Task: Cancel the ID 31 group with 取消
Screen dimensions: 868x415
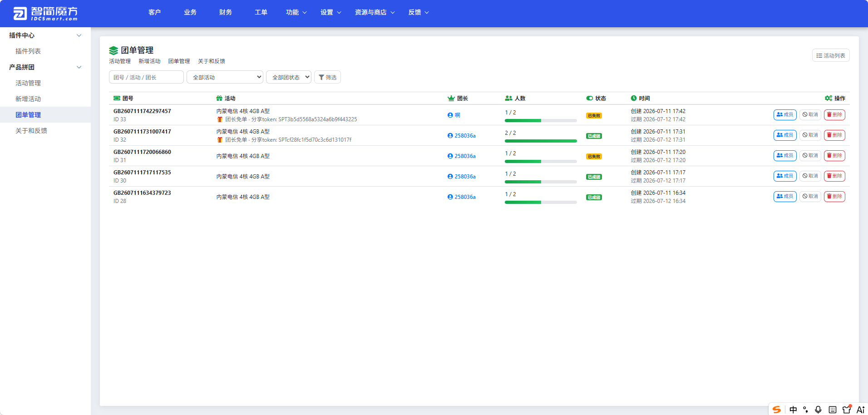Action: click(810, 156)
